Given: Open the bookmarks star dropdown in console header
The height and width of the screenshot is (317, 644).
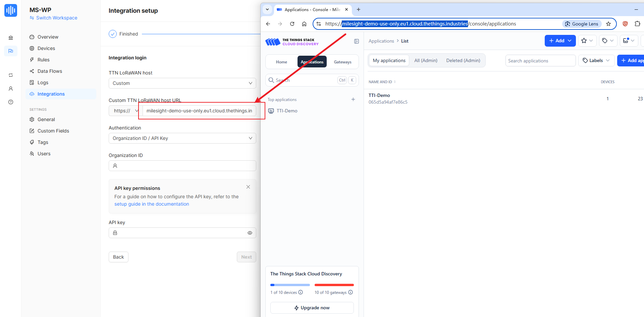Looking at the screenshot, I should point(587,41).
